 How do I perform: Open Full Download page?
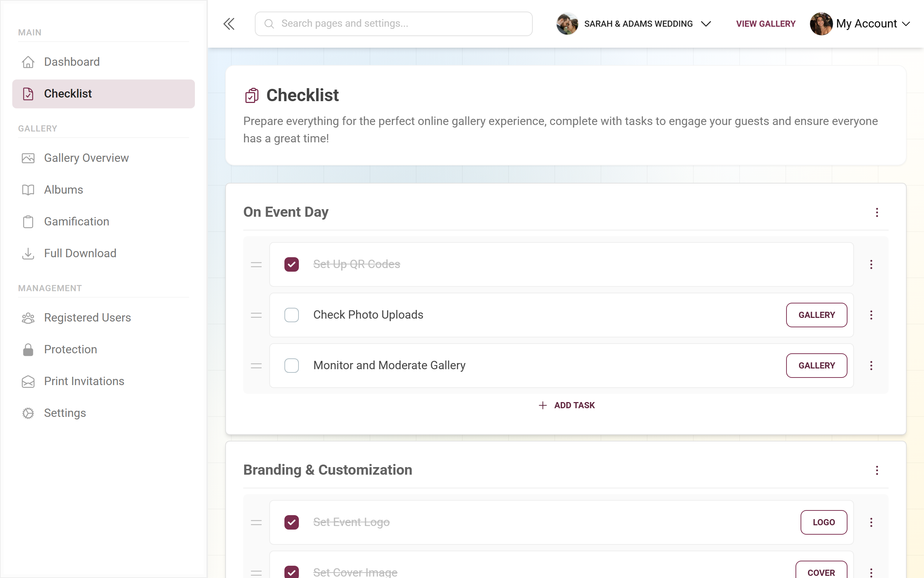click(104, 254)
